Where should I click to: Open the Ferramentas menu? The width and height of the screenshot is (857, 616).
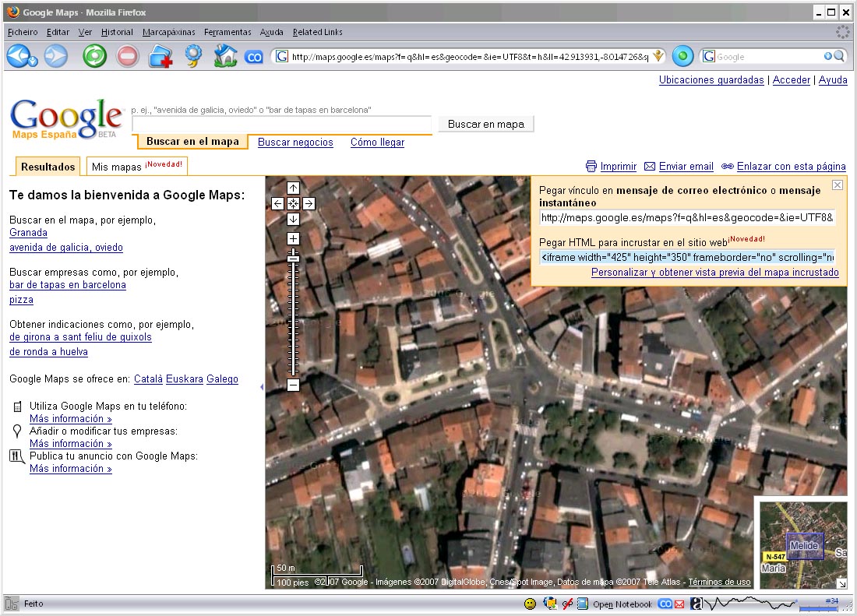coord(227,32)
